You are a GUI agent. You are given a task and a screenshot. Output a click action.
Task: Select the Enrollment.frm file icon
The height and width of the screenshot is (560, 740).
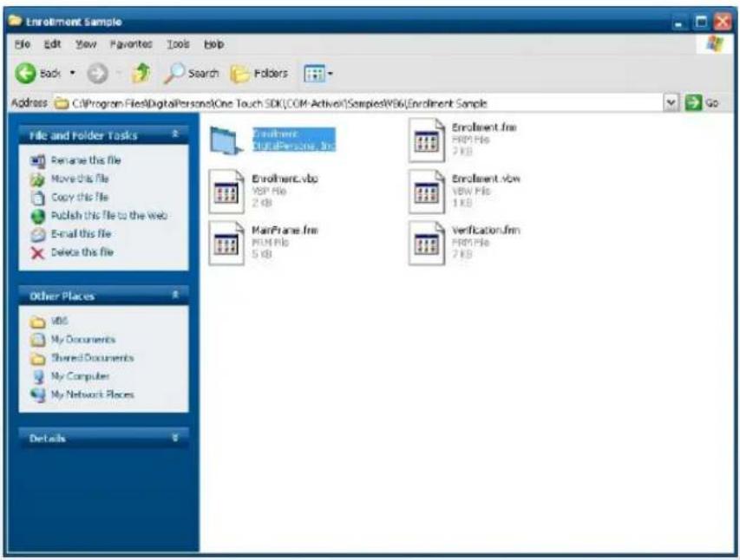coord(427,140)
